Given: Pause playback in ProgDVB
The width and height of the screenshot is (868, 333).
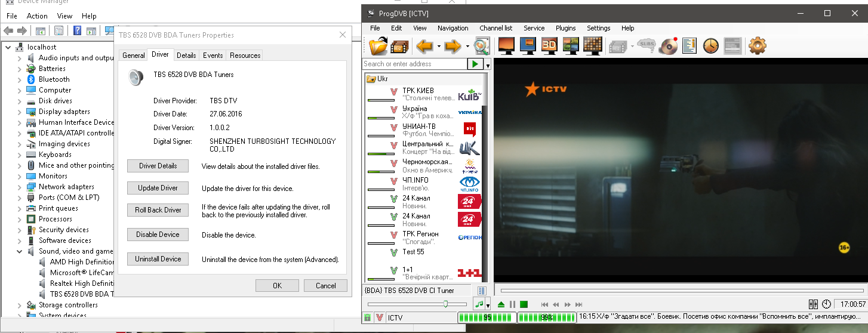Looking at the screenshot, I should tap(512, 304).
